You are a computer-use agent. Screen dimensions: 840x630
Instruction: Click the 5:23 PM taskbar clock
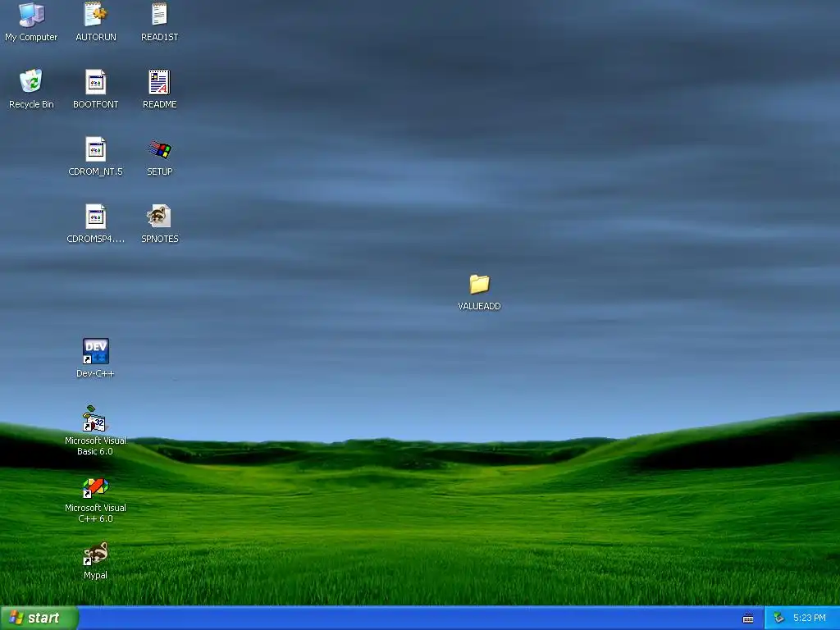(810, 619)
